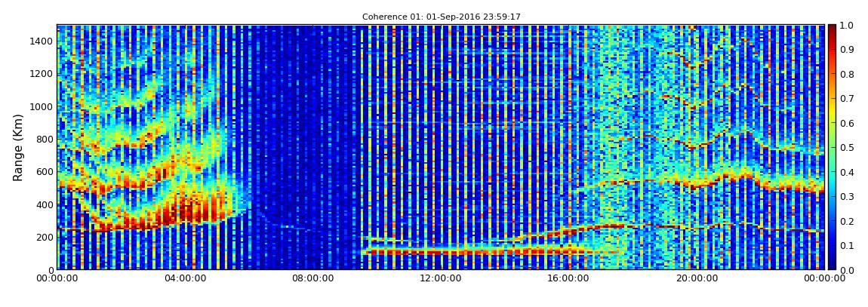Click the 200 range tick label

click(46, 237)
